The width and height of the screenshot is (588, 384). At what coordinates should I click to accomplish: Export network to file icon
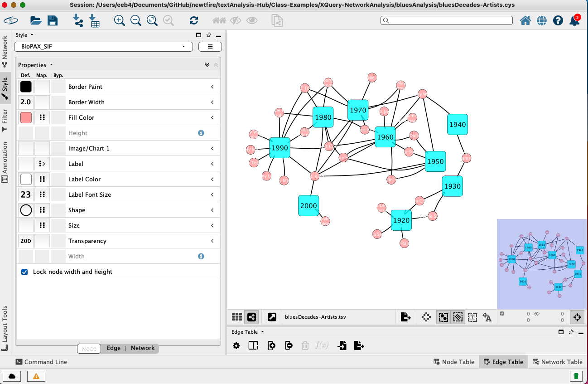coord(405,317)
